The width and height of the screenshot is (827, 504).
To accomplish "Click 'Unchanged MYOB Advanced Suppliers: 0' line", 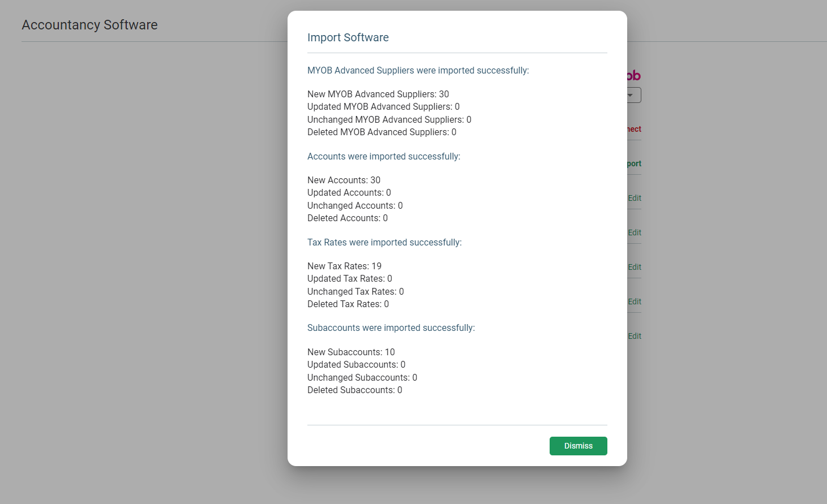I will (389, 119).
